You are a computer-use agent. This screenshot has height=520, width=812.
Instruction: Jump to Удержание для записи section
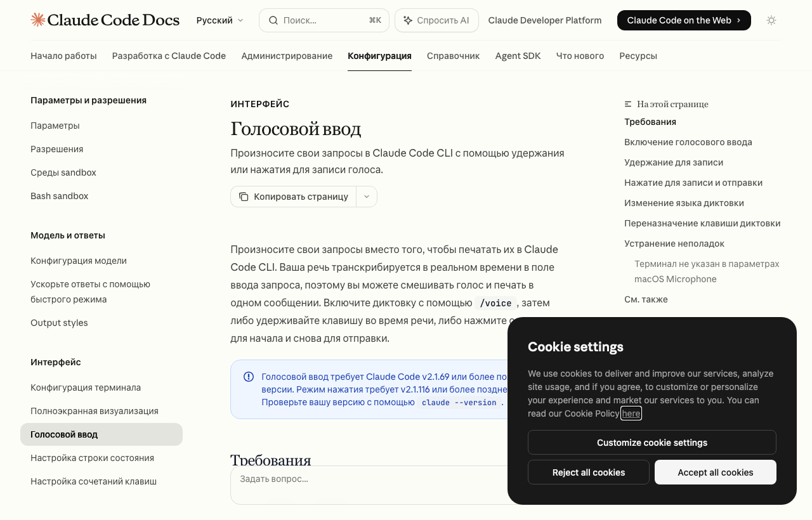674,162
